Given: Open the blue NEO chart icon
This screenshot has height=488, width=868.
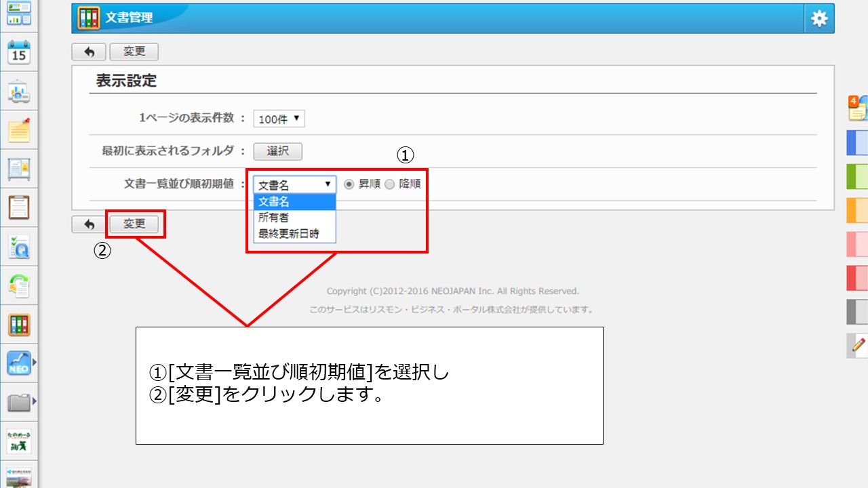Looking at the screenshot, I should [19, 364].
